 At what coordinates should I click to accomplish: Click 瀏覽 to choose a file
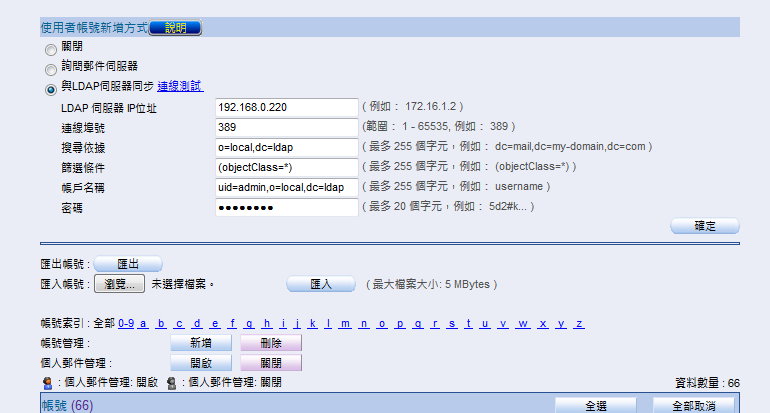pos(120,284)
